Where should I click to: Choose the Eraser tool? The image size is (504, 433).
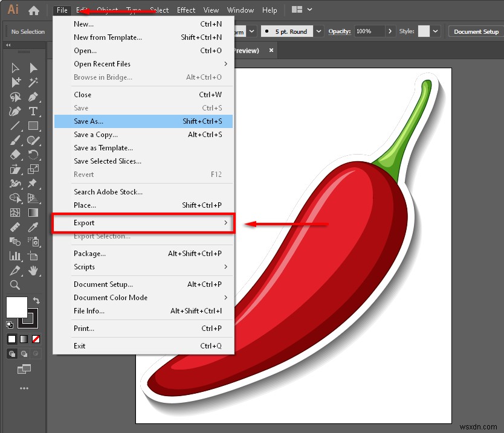[15, 155]
